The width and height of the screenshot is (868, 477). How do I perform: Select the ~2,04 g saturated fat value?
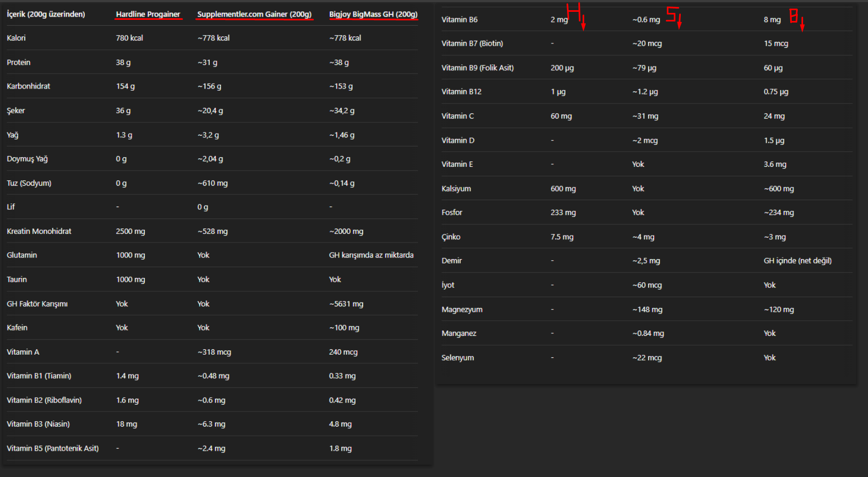tap(210, 159)
